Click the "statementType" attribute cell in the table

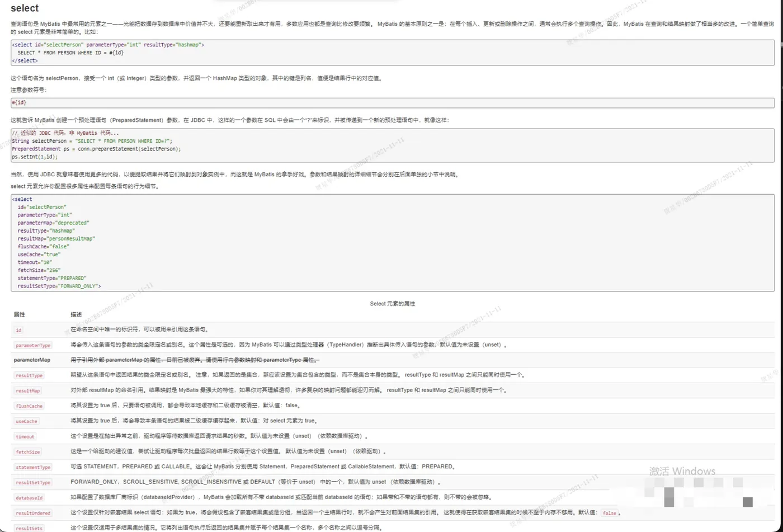click(33, 467)
